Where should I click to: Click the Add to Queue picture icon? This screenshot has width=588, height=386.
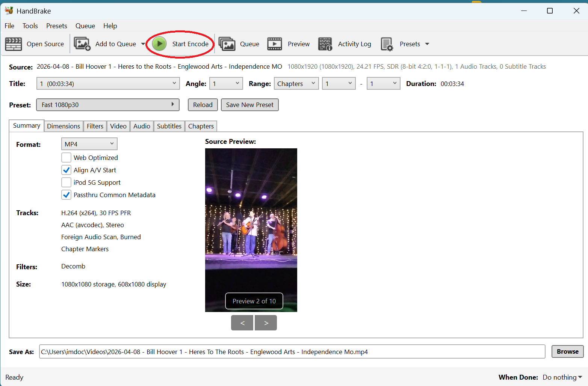point(82,44)
